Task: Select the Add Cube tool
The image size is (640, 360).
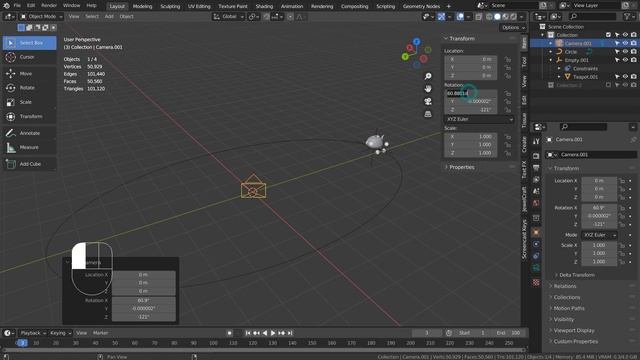Action: [x=29, y=164]
